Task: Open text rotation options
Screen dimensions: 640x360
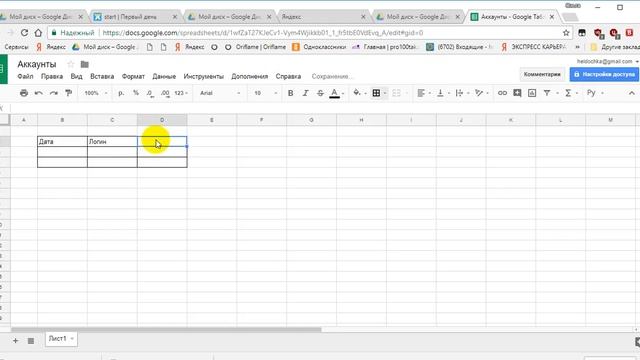Action: (x=479, y=93)
